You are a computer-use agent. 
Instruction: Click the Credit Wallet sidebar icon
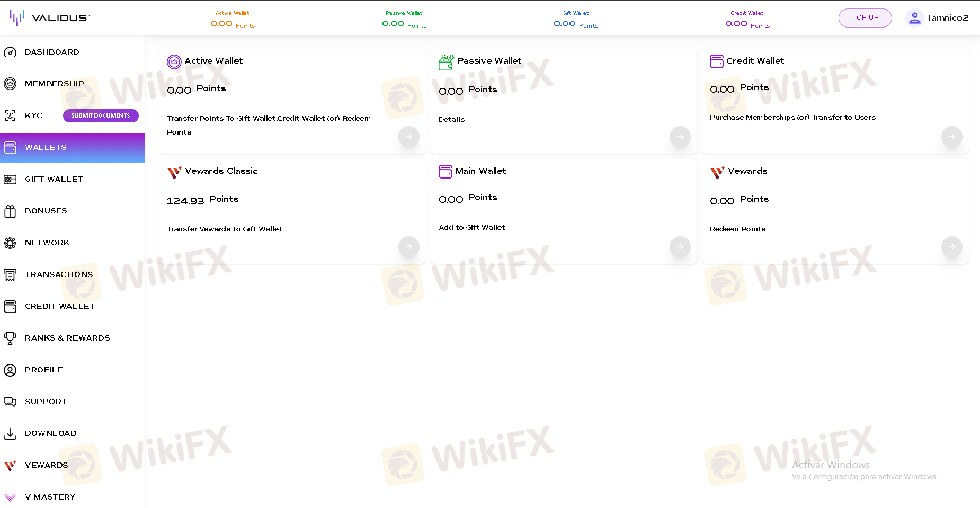(10, 306)
